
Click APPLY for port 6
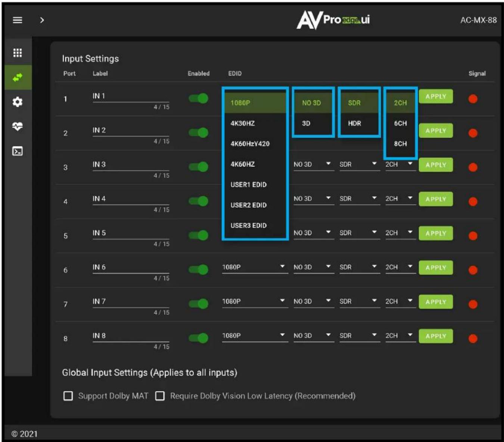click(x=436, y=268)
